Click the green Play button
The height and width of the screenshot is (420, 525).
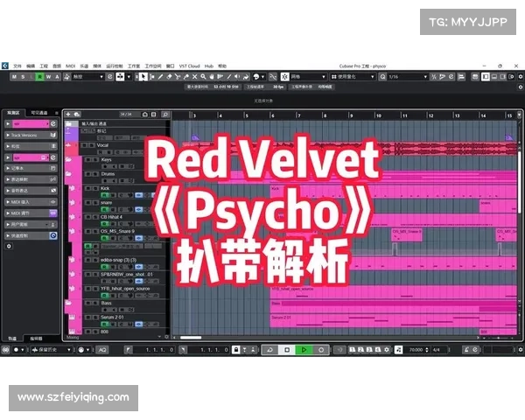pyautogui.click(x=304, y=350)
